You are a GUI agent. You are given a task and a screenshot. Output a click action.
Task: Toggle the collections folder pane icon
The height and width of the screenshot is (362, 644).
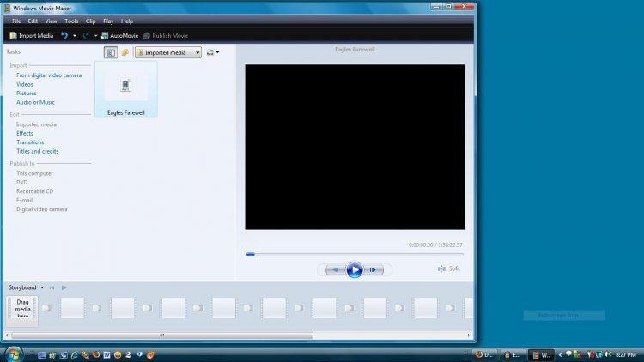pos(125,52)
